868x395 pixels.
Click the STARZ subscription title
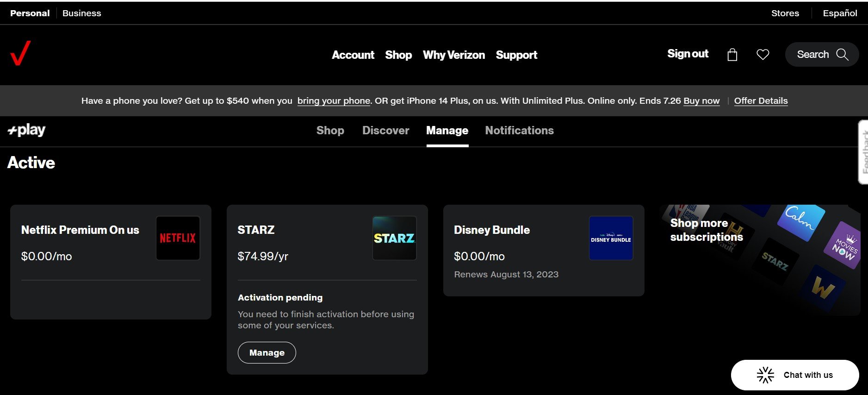pos(256,230)
